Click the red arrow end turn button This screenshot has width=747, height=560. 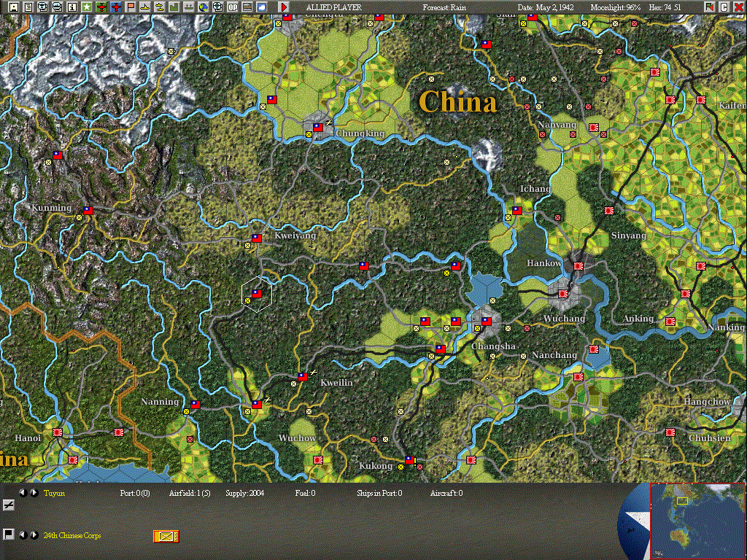click(284, 7)
